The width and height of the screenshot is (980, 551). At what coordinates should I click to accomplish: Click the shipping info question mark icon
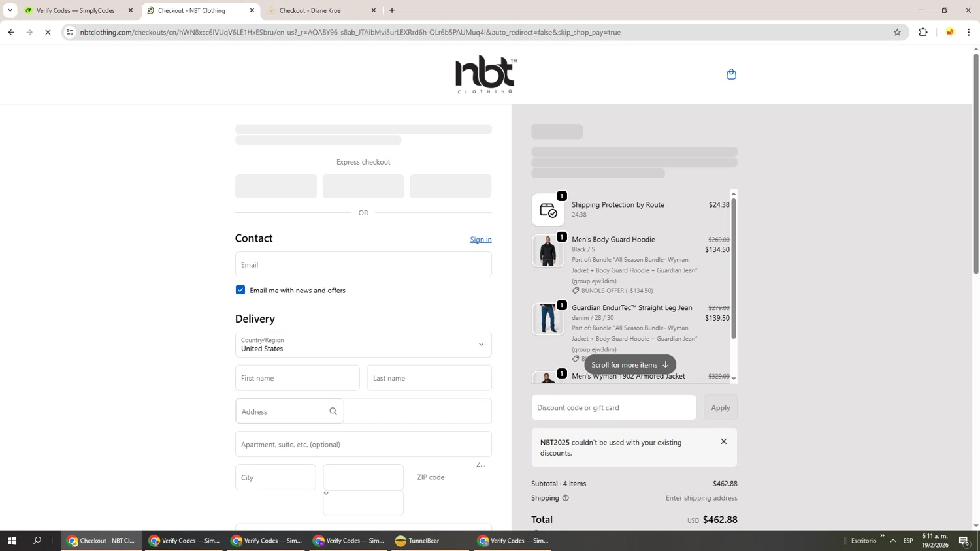566,498
